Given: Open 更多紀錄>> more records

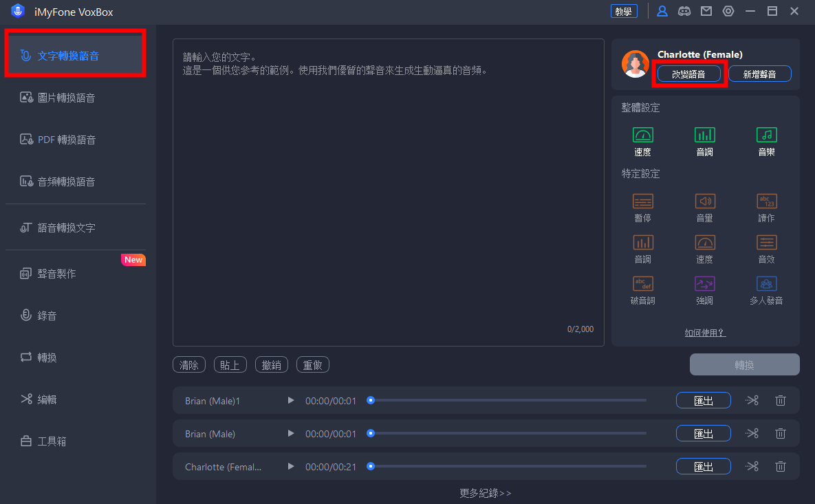Looking at the screenshot, I should [x=485, y=492].
